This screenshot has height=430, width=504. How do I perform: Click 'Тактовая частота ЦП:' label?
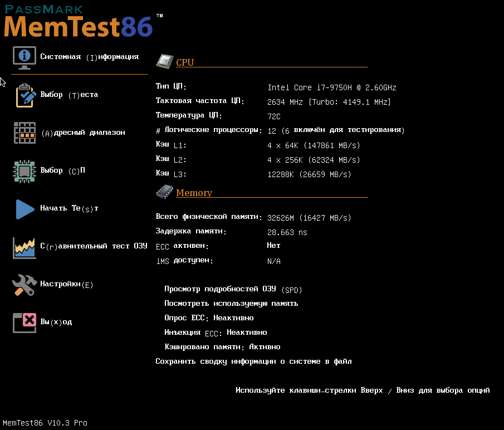[200, 101]
